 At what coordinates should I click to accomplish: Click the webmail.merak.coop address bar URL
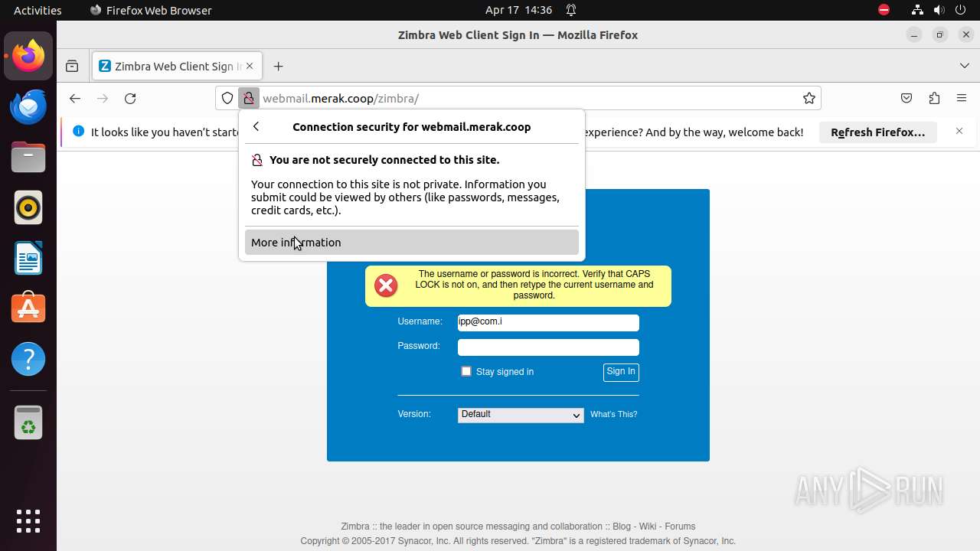point(341,98)
